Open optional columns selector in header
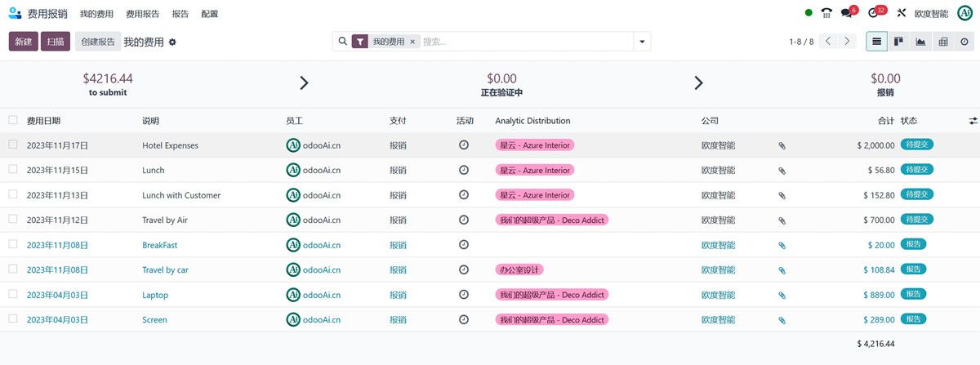Screen dimensions: 980x365 click(x=973, y=121)
